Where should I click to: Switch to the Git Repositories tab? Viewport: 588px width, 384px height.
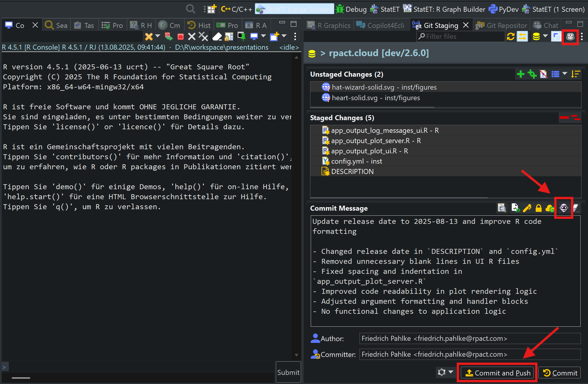click(x=502, y=25)
